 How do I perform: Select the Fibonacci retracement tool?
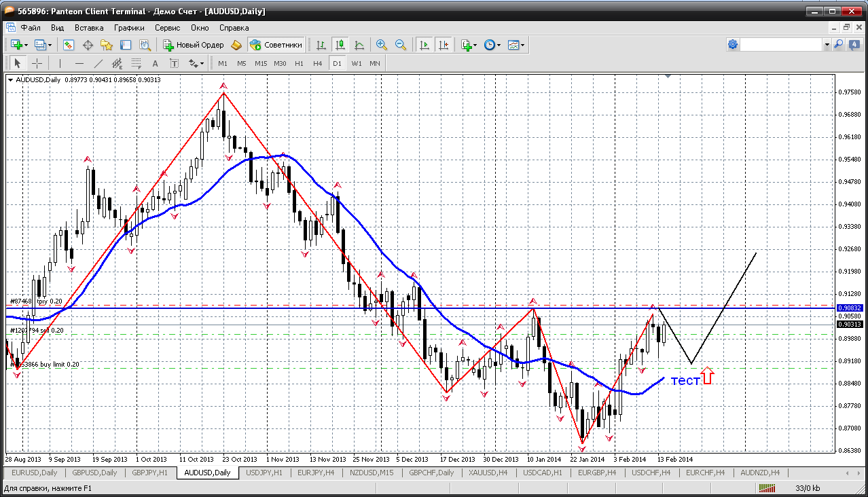point(137,63)
